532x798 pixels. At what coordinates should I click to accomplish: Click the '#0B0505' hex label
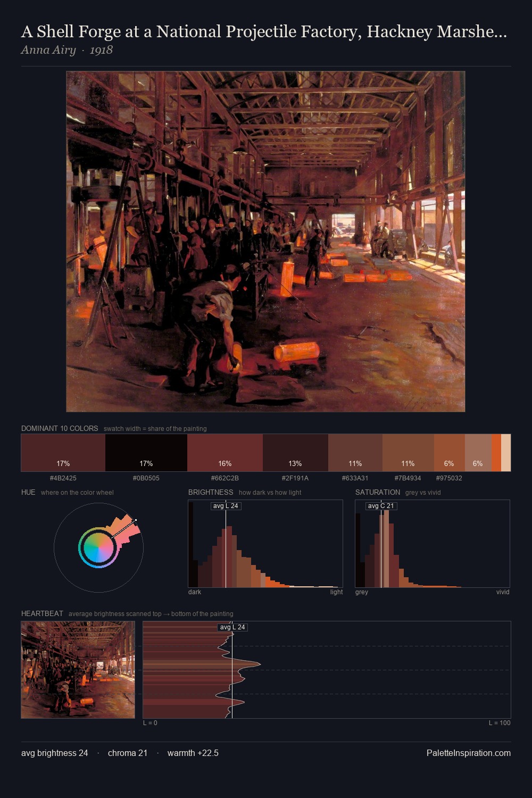coord(146,478)
